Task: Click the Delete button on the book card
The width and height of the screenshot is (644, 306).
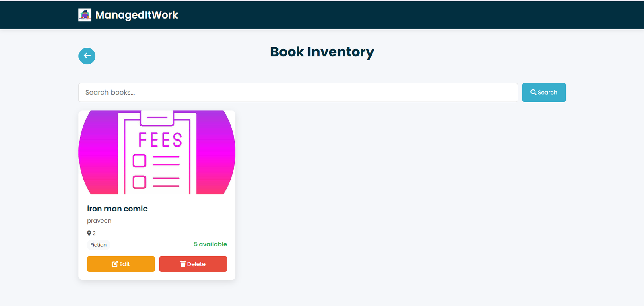Action: click(x=193, y=264)
